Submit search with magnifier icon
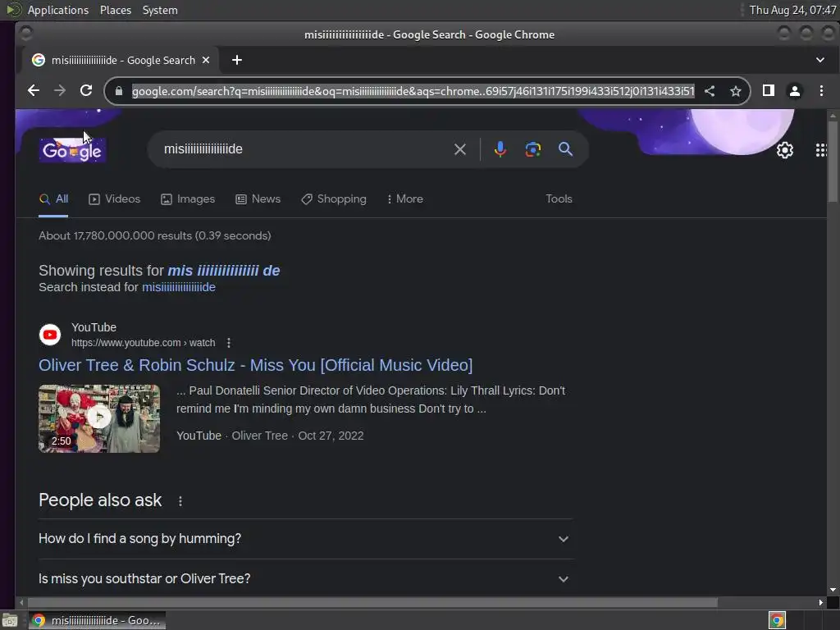 (x=565, y=149)
